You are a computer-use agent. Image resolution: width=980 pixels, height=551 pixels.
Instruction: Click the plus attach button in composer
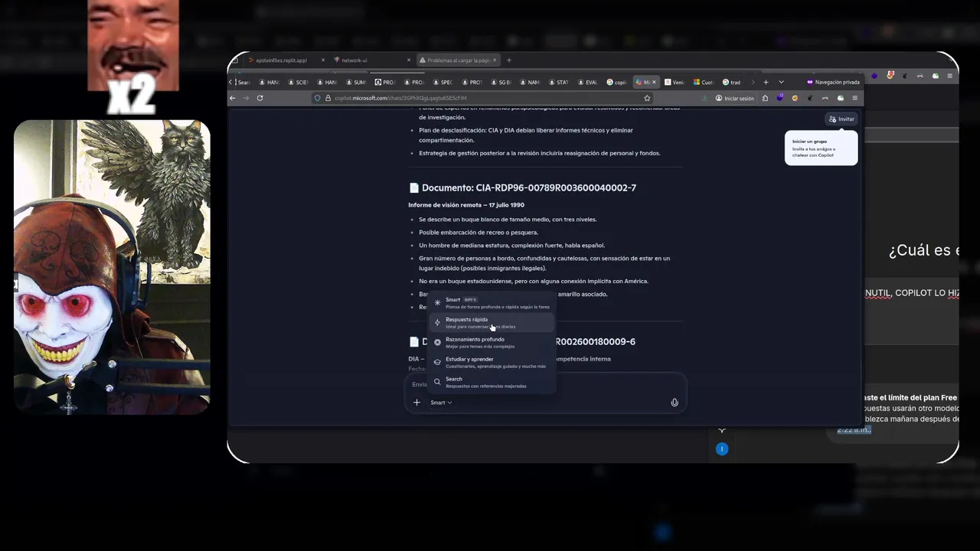pos(416,403)
